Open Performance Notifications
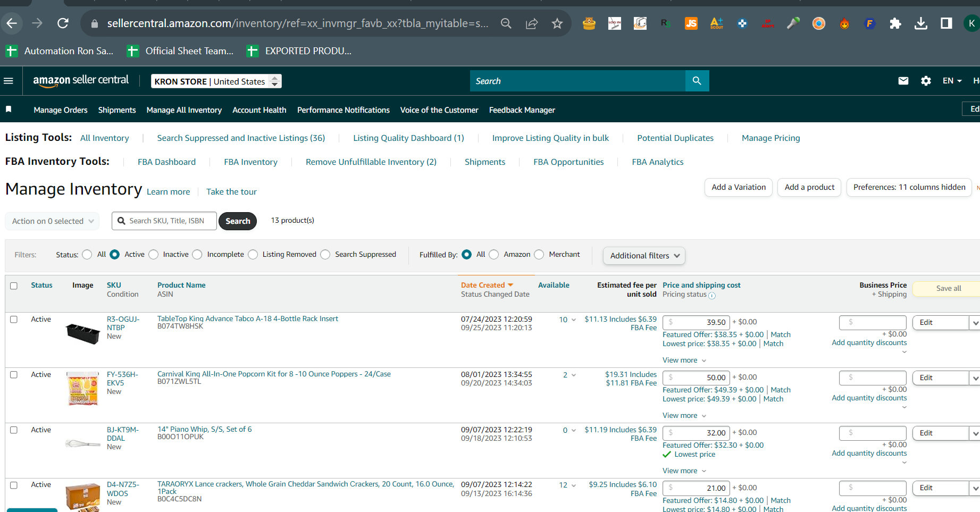Screen dimensions: 980x512 click(x=344, y=110)
